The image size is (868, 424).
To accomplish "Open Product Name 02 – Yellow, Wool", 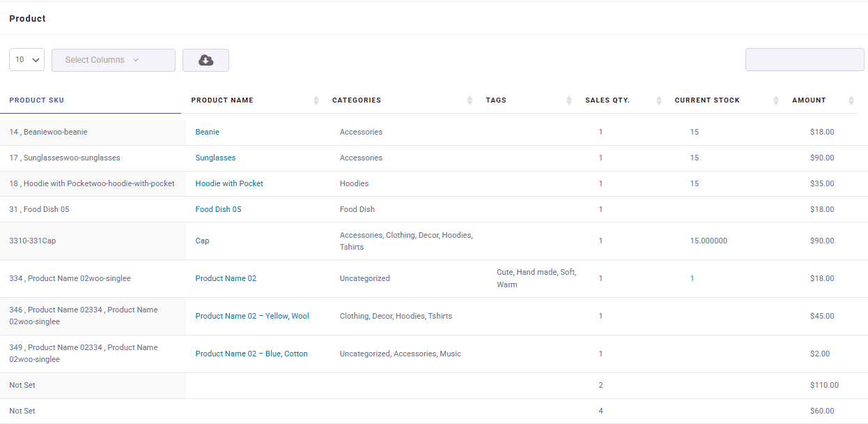I will 251,316.
